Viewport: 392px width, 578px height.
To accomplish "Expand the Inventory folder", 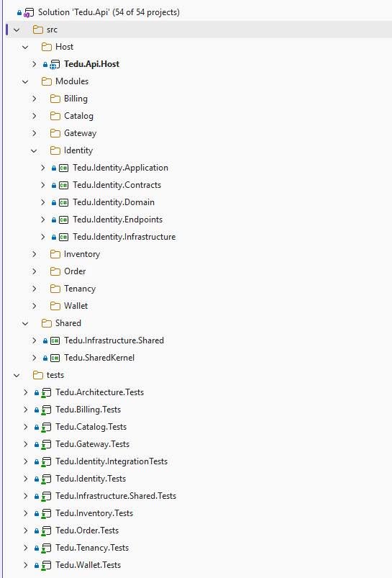I will tap(34, 254).
